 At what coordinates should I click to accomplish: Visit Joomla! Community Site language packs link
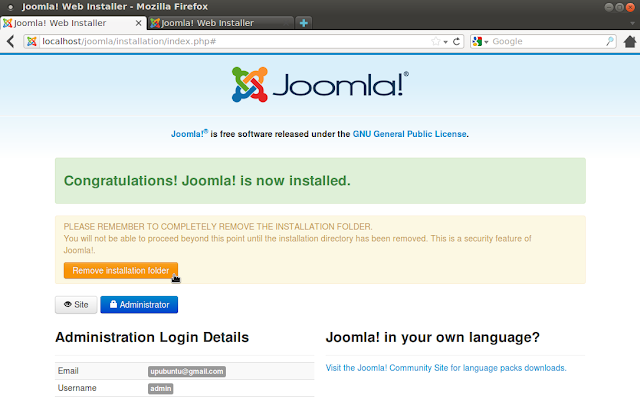[x=446, y=368]
